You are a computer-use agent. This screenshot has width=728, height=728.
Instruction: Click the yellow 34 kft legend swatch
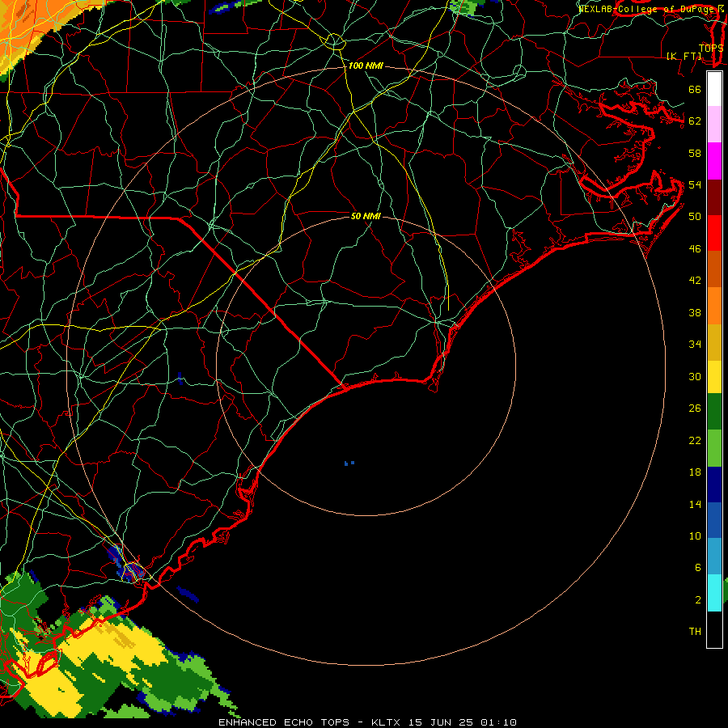pos(714,376)
